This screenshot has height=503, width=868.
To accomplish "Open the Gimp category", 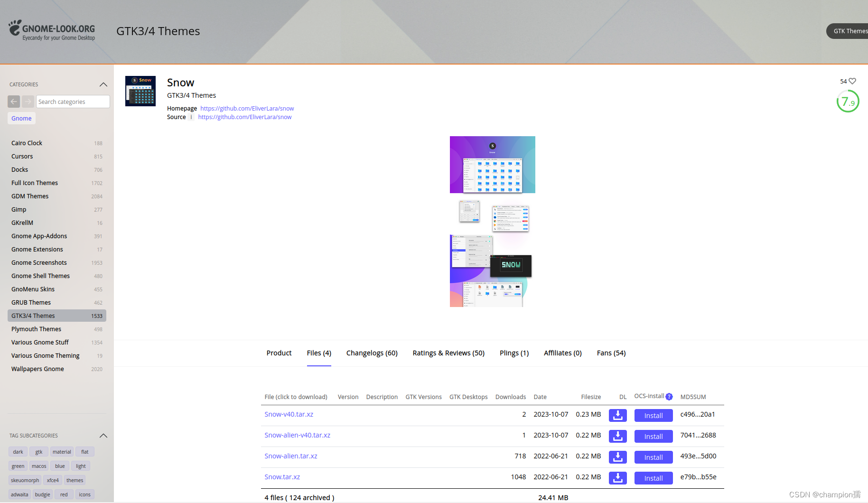I will coord(57,209).
